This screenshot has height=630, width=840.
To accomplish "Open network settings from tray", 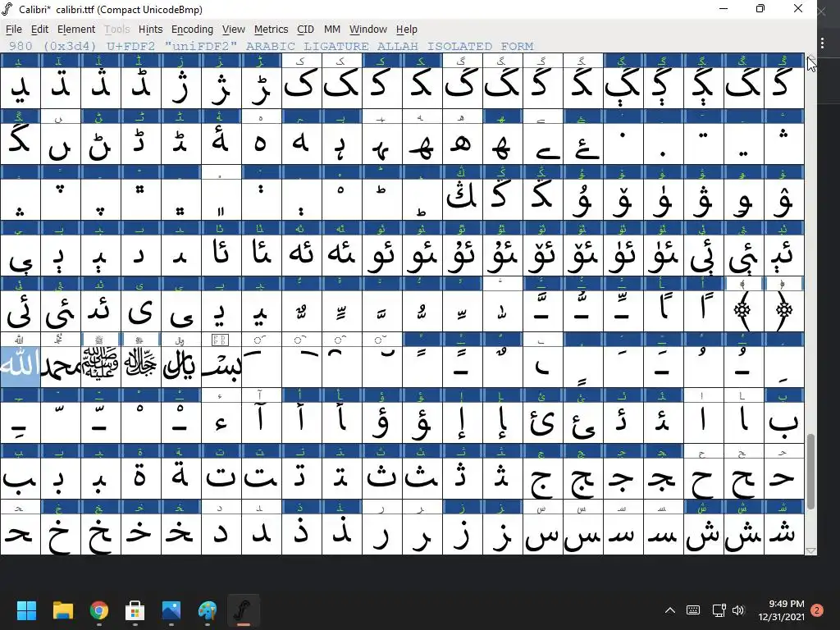I will click(719, 610).
